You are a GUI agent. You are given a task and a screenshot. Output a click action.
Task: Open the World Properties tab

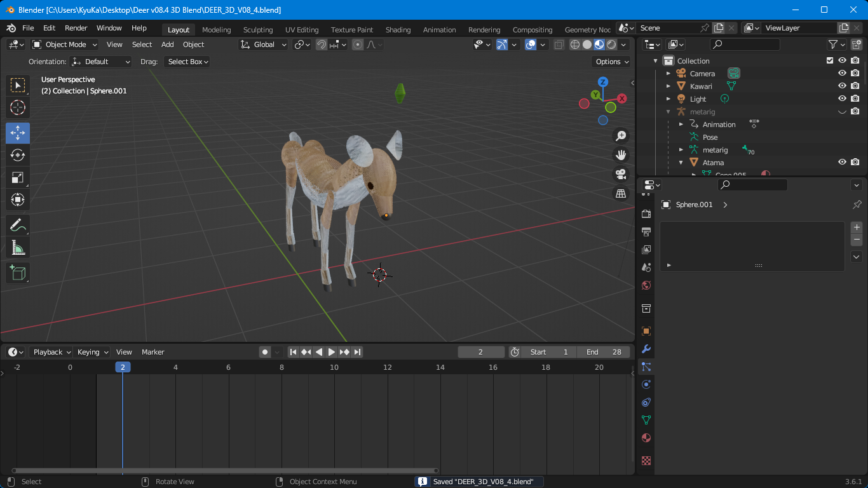[646, 285]
